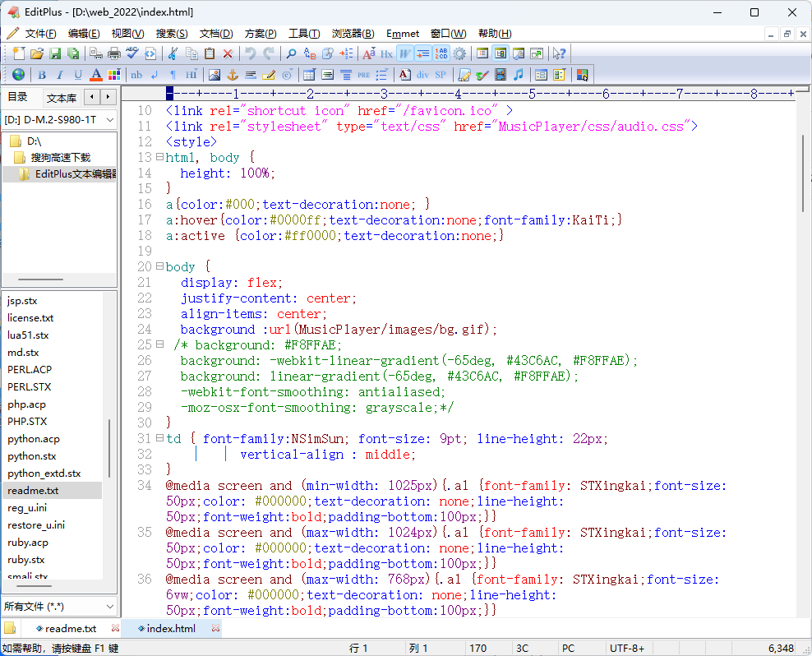This screenshot has width=812, height=656.
Task: Open the 搜索(S) menu
Action: [x=172, y=34]
